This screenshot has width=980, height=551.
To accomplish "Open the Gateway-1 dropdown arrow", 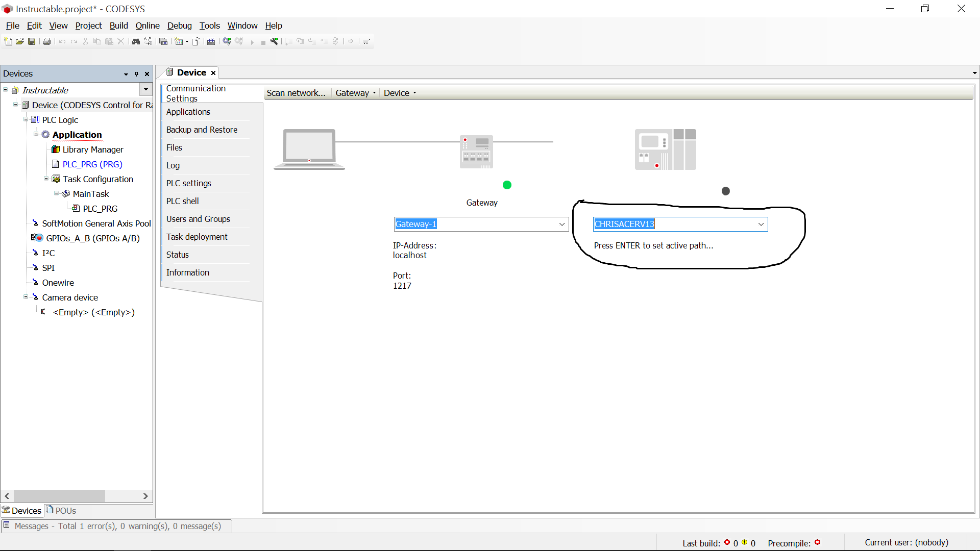I will coord(562,224).
